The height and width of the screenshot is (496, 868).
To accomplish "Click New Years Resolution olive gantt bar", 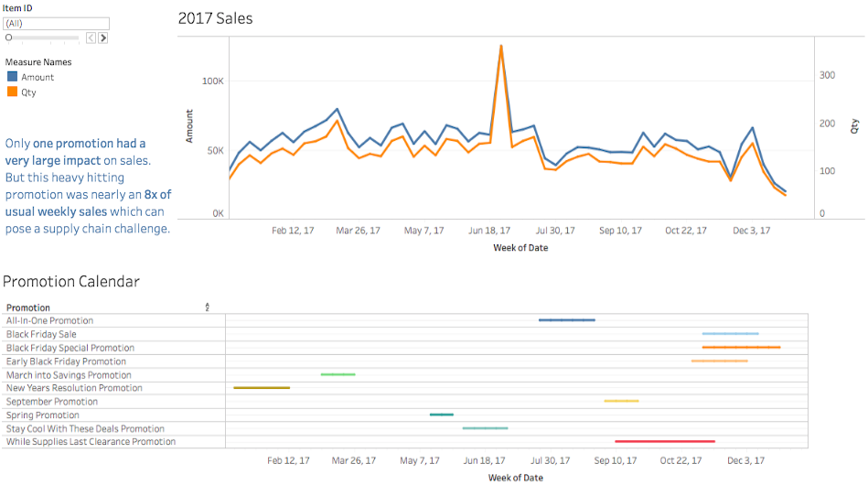I will click(262, 388).
